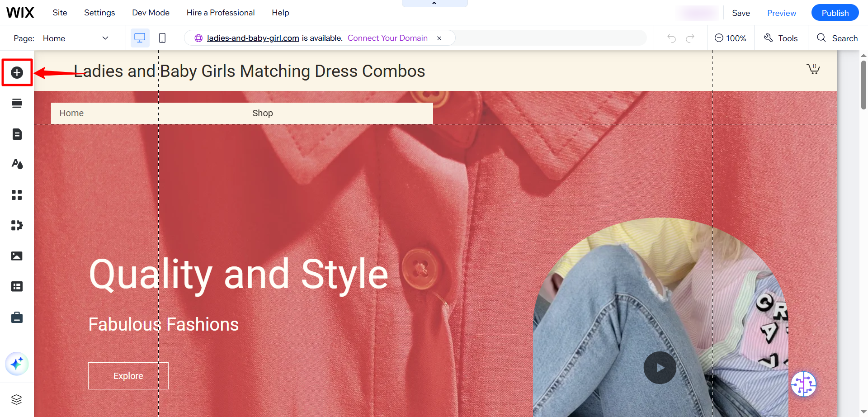The height and width of the screenshot is (417, 868).
Task: Publish the site
Action: pos(835,13)
